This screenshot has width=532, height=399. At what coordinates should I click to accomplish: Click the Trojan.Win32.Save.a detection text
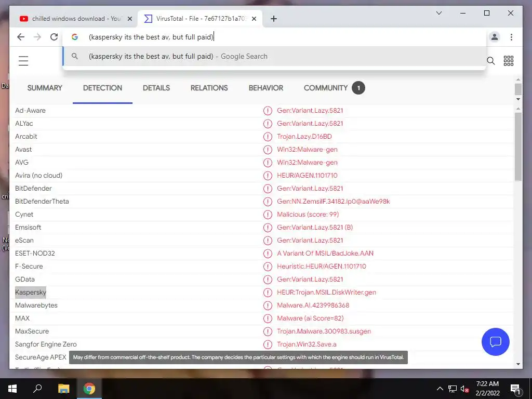click(x=307, y=344)
